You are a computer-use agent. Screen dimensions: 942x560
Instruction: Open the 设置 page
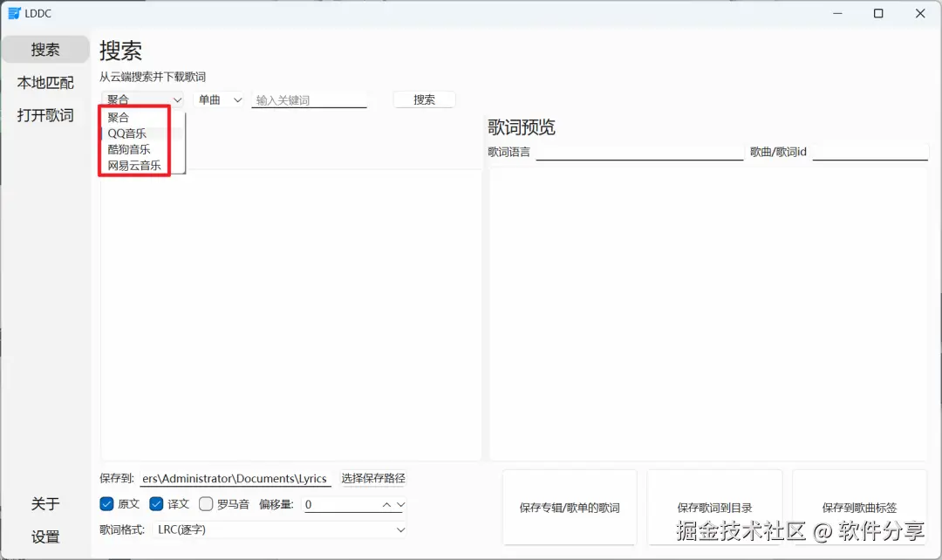click(45, 536)
